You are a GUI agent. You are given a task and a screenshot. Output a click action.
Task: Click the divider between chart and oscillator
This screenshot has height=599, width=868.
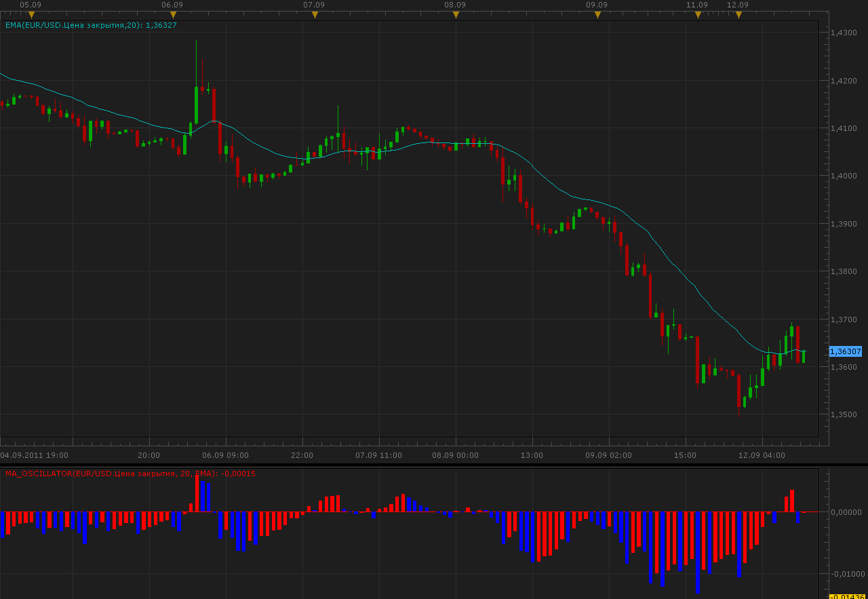tap(434, 465)
